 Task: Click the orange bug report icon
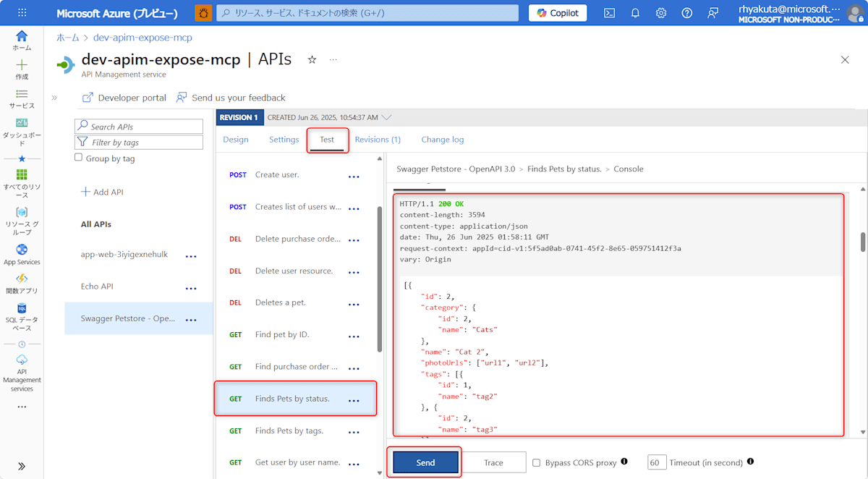click(x=203, y=13)
